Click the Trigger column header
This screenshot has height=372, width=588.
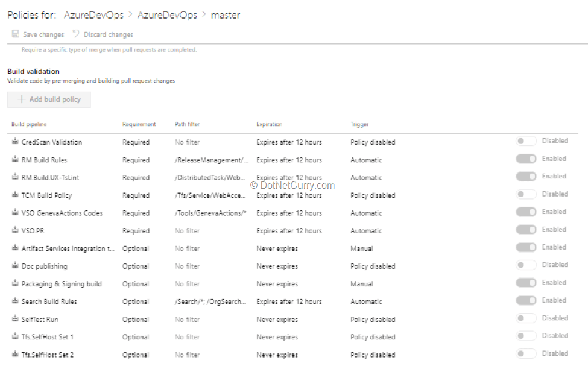pos(359,124)
